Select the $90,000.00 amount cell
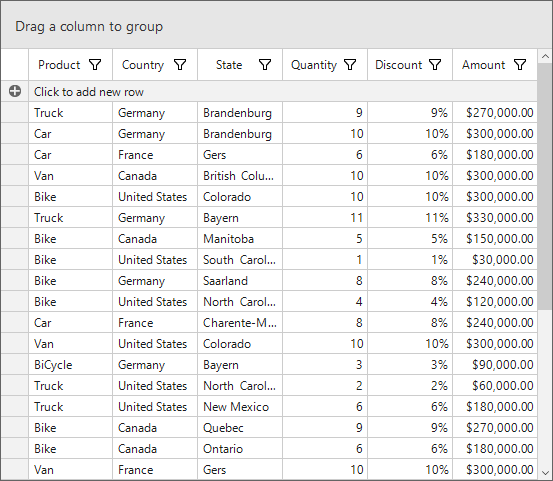The image size is (553, 481). tap(495, 365)
